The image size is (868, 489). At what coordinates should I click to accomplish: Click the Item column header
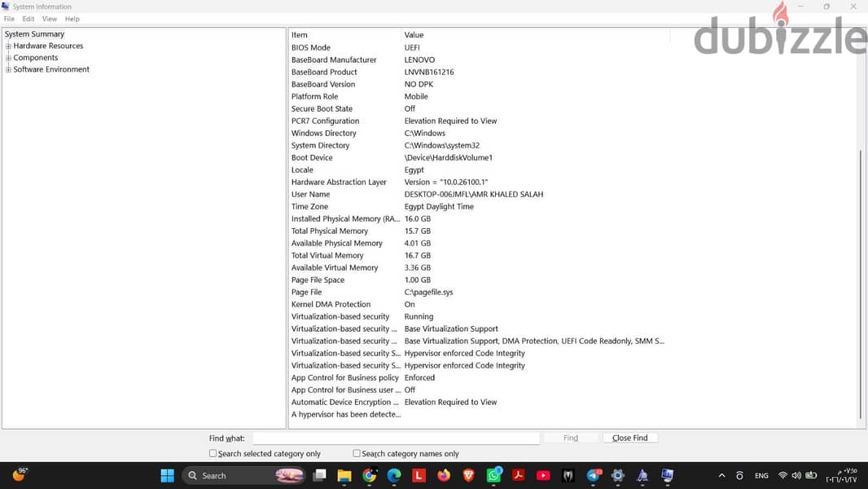344,35
